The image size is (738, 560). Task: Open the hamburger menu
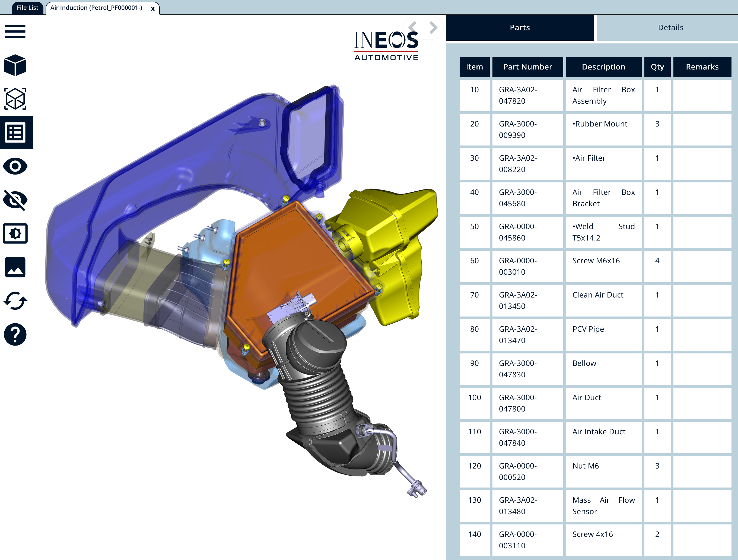(15, 31)
